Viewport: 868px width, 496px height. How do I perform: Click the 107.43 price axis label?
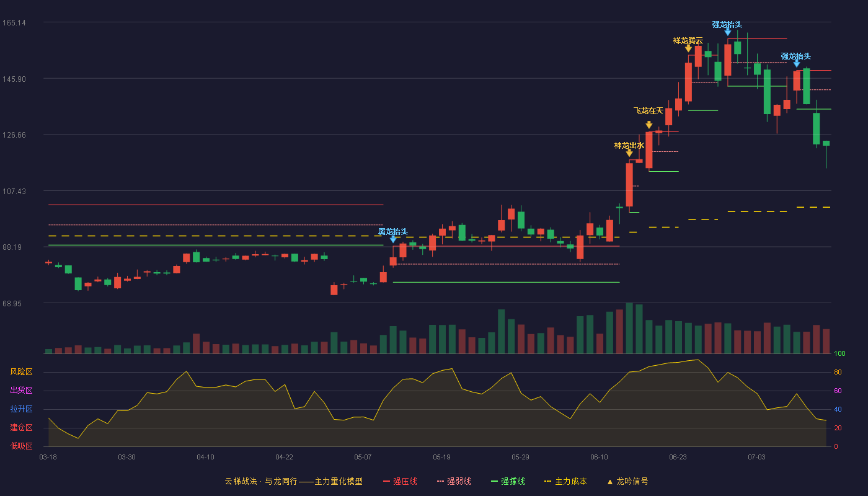point(14,191)
